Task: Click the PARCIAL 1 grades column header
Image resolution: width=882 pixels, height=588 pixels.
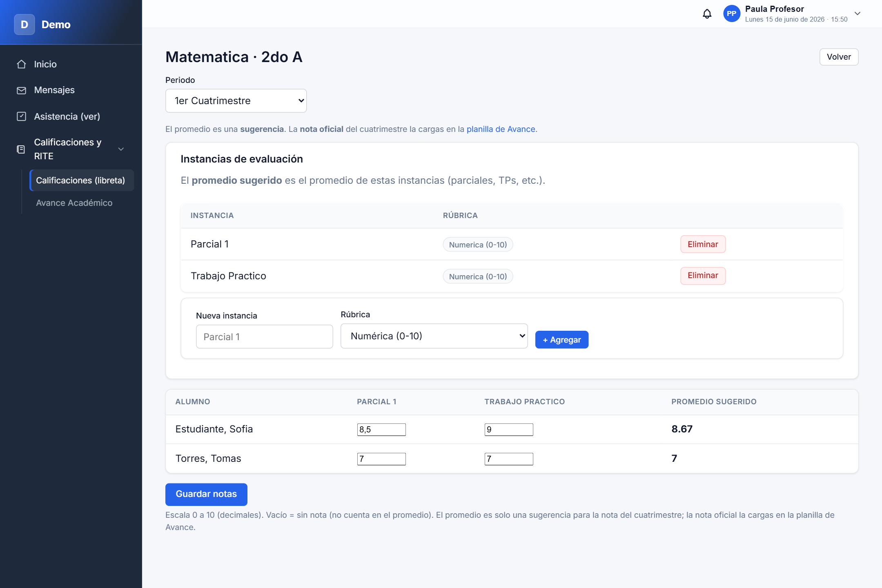Action: (x=376, y=402)
